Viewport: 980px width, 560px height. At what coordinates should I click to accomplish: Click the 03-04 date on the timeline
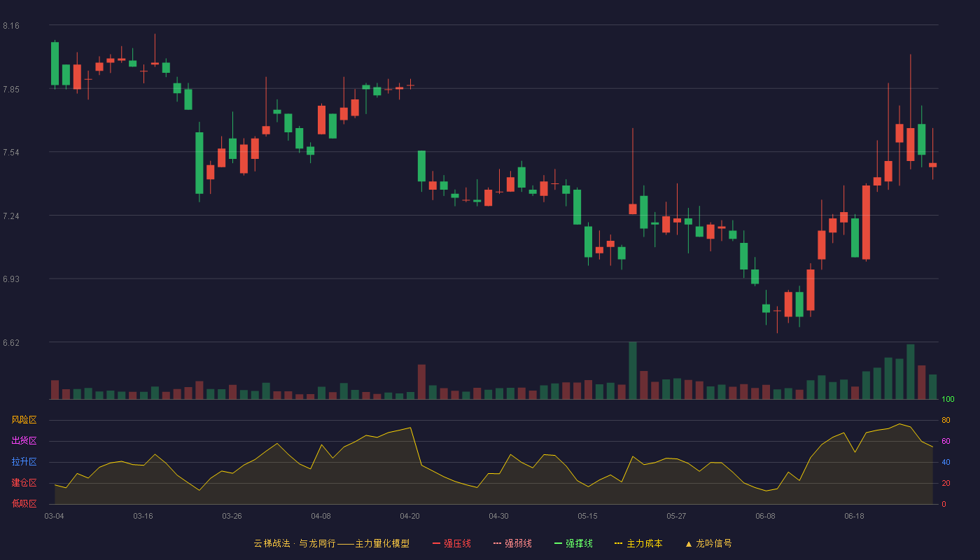pyautogui.click(x=54, y=516)
